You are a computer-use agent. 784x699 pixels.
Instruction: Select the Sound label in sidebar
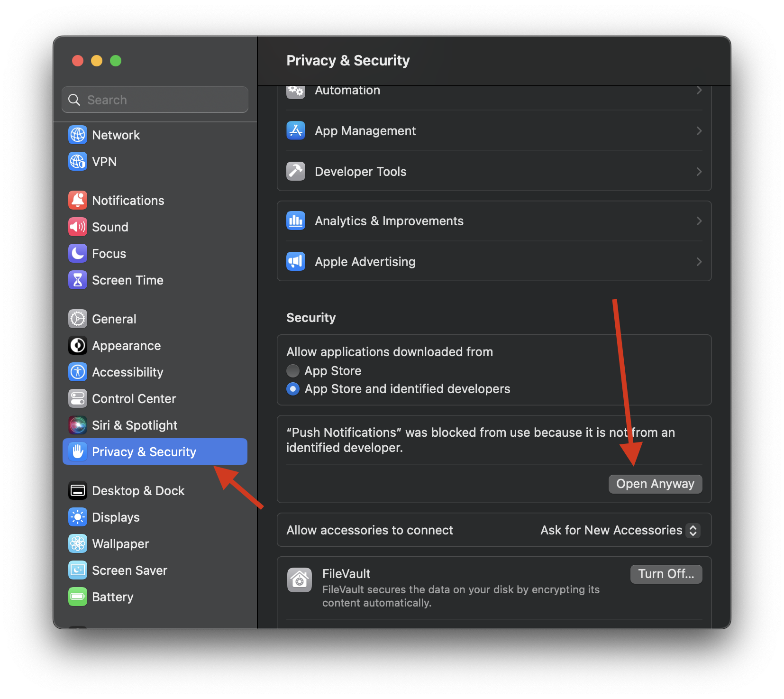pyautogui.click(x=110, y=227)
